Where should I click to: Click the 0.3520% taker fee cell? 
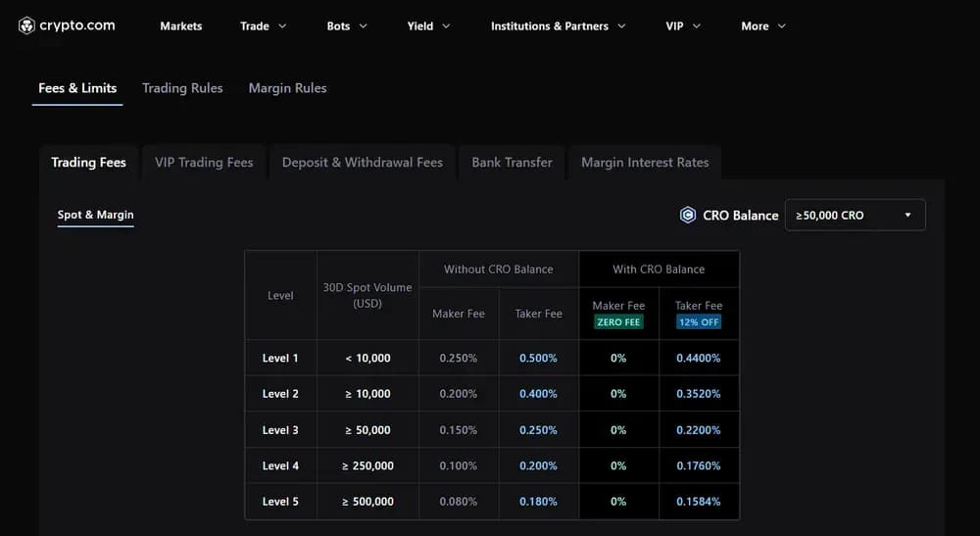click(698, 394)
